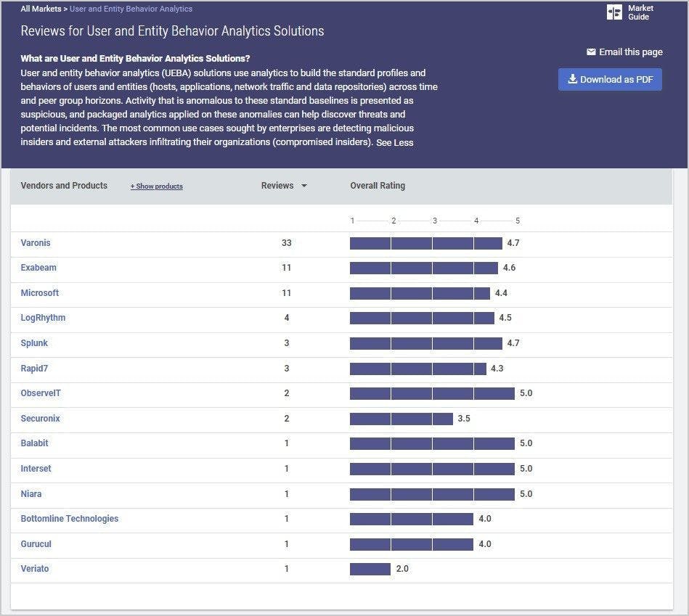Click the Download as PDF button
The width and height of the screenshot is (689, 616).
click(610, 80)
